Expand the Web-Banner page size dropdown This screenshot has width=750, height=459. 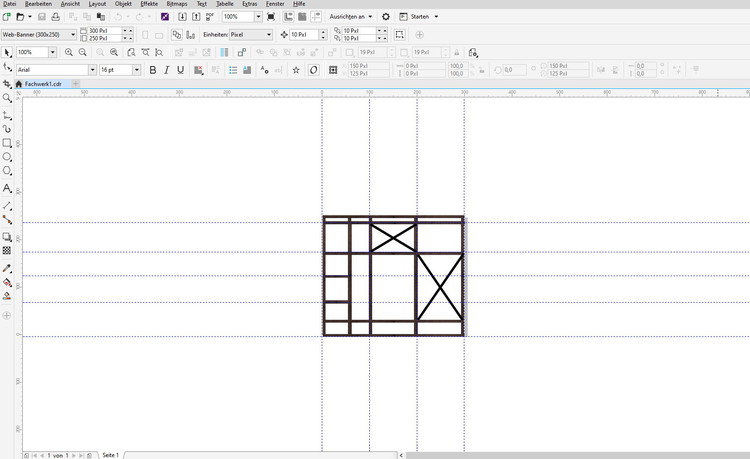(73, 35)
